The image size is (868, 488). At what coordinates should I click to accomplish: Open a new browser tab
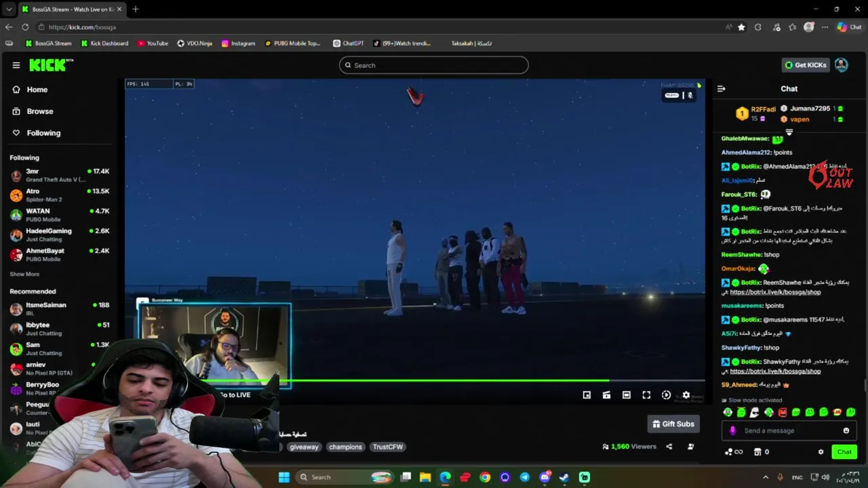point(136,9)
